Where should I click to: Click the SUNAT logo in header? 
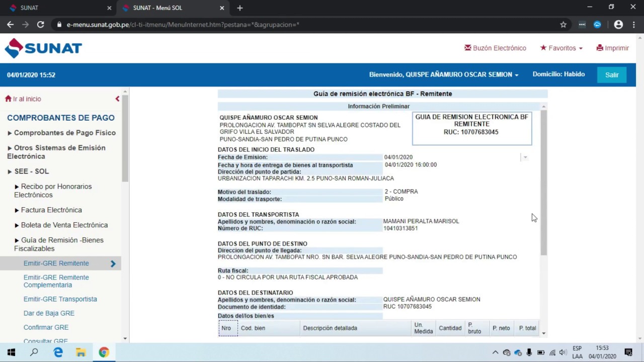click(43, 48)
